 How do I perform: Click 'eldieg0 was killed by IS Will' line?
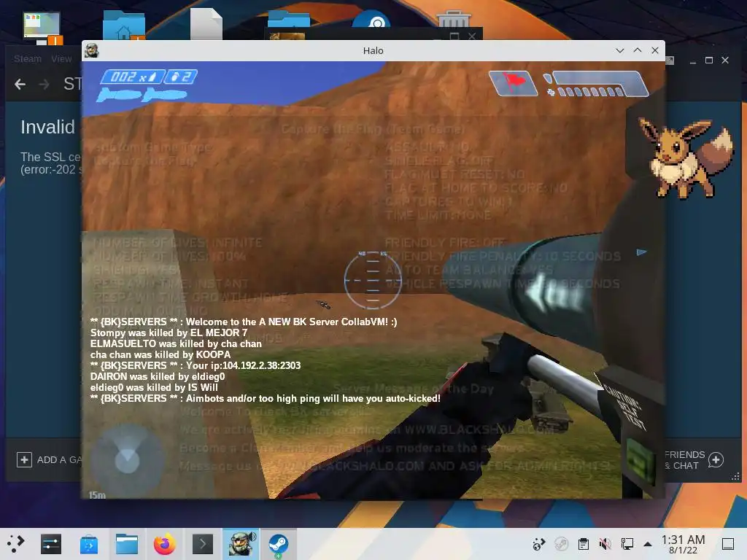[x=154, y=387]
